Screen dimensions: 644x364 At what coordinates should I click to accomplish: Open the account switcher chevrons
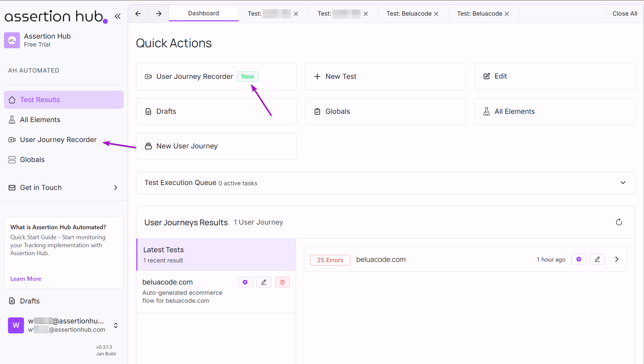(x=115, y=325)
